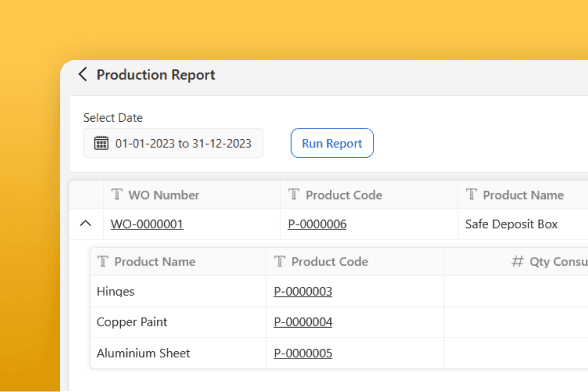This screenshot has height=392, width=588.
Task: Collapse the WO-0000001 row chevron
Action: 86,224
